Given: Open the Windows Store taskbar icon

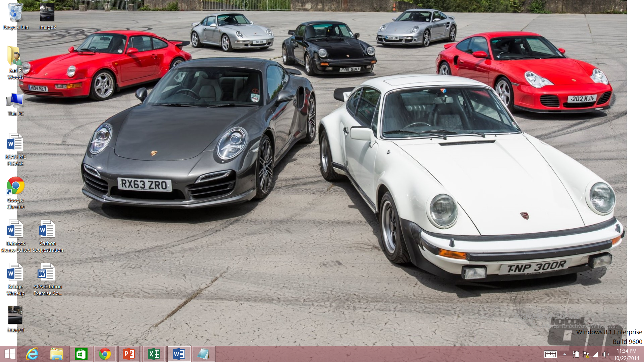Looking at the screenshot, I should click(81, 354).
